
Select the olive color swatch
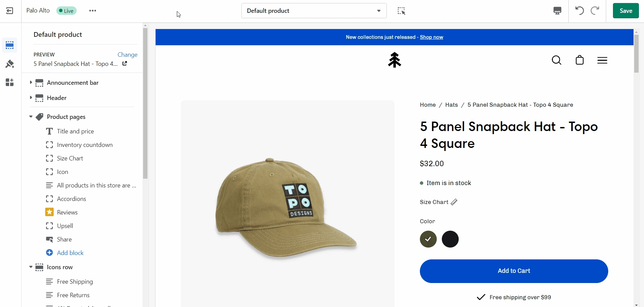tap(428, 239)
